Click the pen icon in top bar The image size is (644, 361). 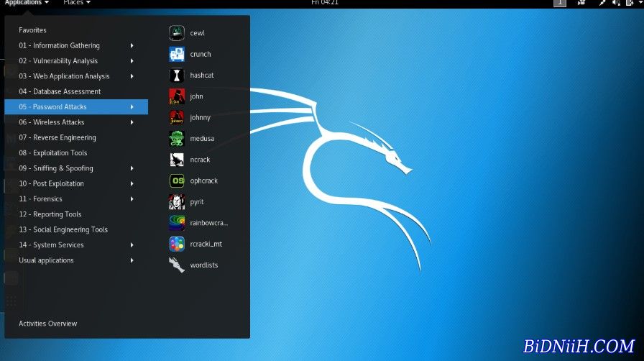pos(602,2)
